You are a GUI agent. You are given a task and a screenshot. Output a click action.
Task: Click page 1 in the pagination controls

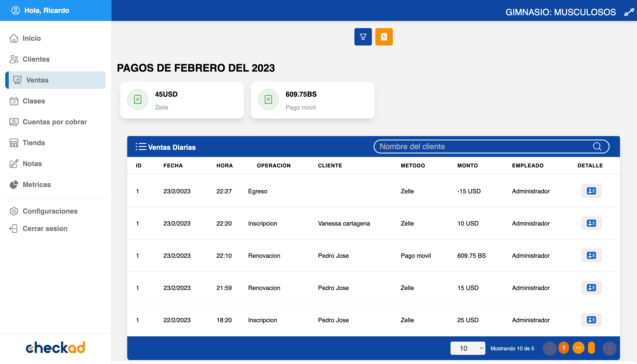(564, 348)
